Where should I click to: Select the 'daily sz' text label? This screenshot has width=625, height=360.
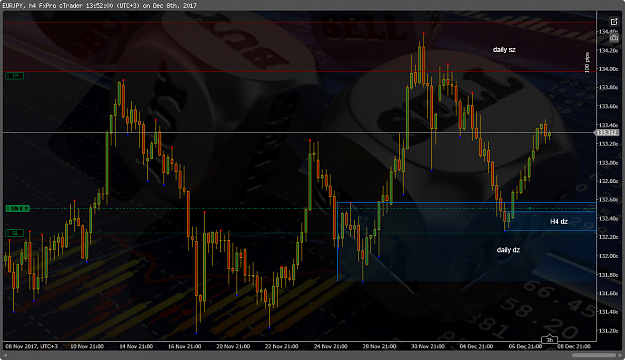pyautogui.click(x=504, y=49)
